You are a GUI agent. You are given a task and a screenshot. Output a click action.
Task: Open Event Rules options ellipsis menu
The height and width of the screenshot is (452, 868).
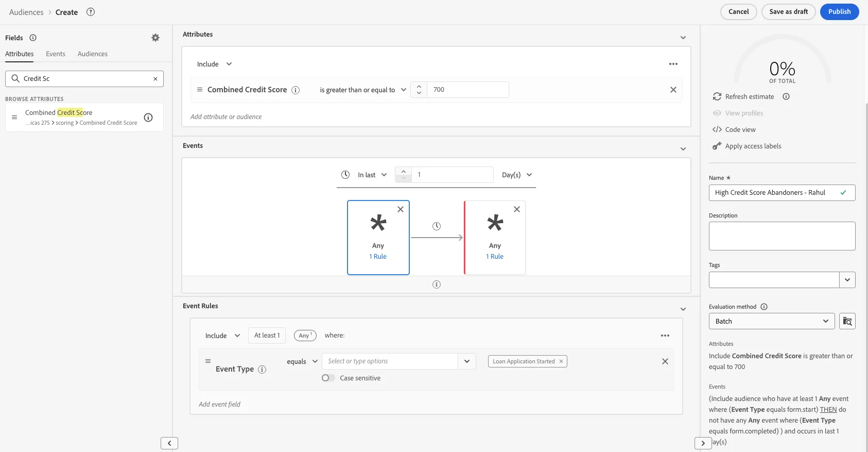coord(665,336)
